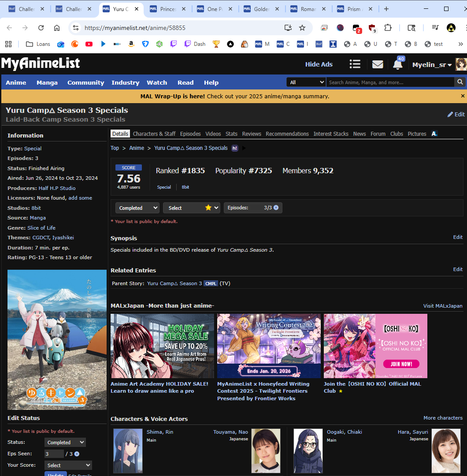
Task: Open apps grid in bookmarks bar
Action: (x=8, y=44)
